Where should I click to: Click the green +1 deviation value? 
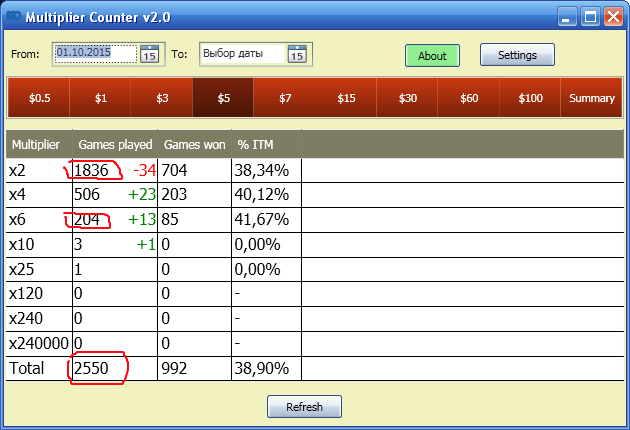(x=146, y=244)
